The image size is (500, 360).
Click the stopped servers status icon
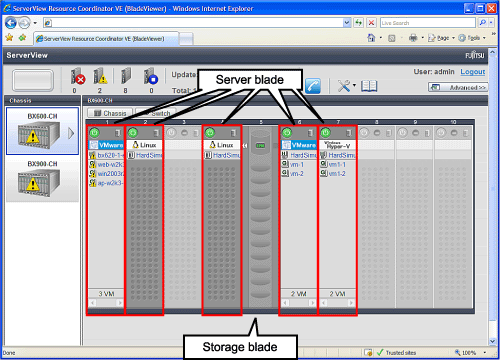pyautogui.click(x=150, y=76)
